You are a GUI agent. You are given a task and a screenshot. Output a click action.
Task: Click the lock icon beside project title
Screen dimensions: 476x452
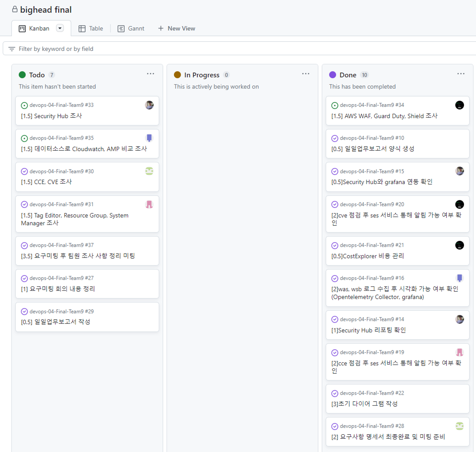(x=15, y=9)
